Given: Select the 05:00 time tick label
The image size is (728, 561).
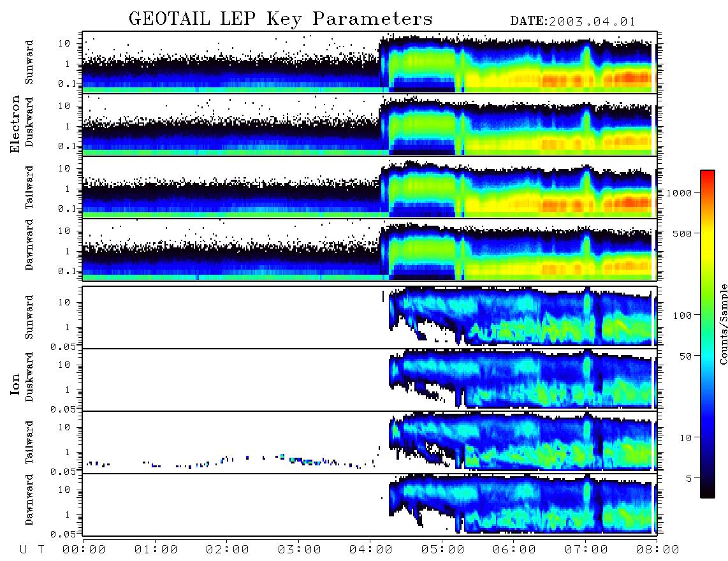Looking at the screenshot, I should pos(443,550).
